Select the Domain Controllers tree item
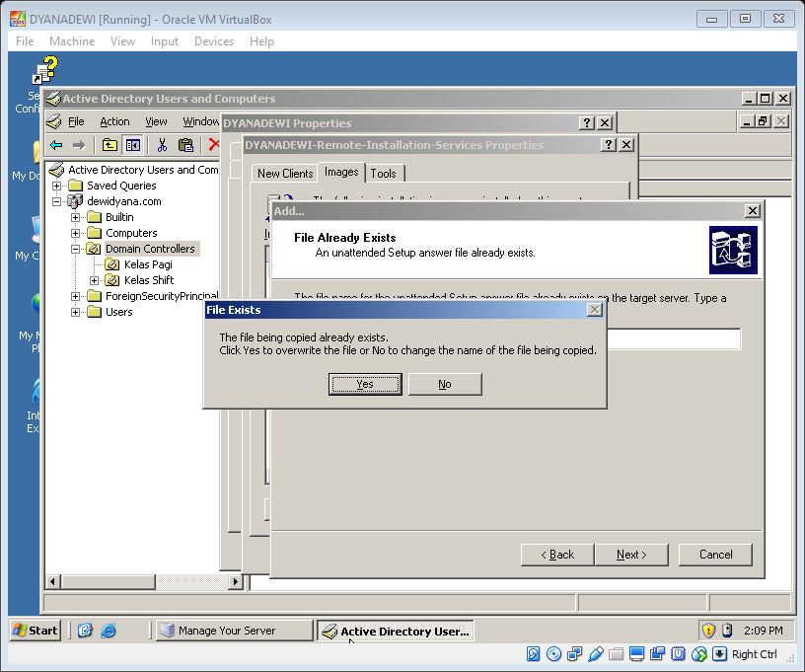Image resolution: width=805 pixels, height=672 pixels. tap(150, 249)
